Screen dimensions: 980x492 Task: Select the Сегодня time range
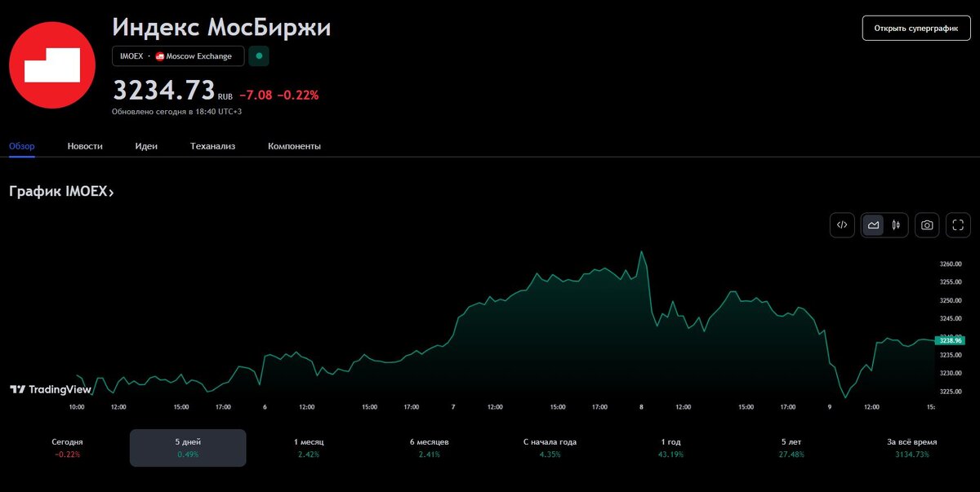67,447
